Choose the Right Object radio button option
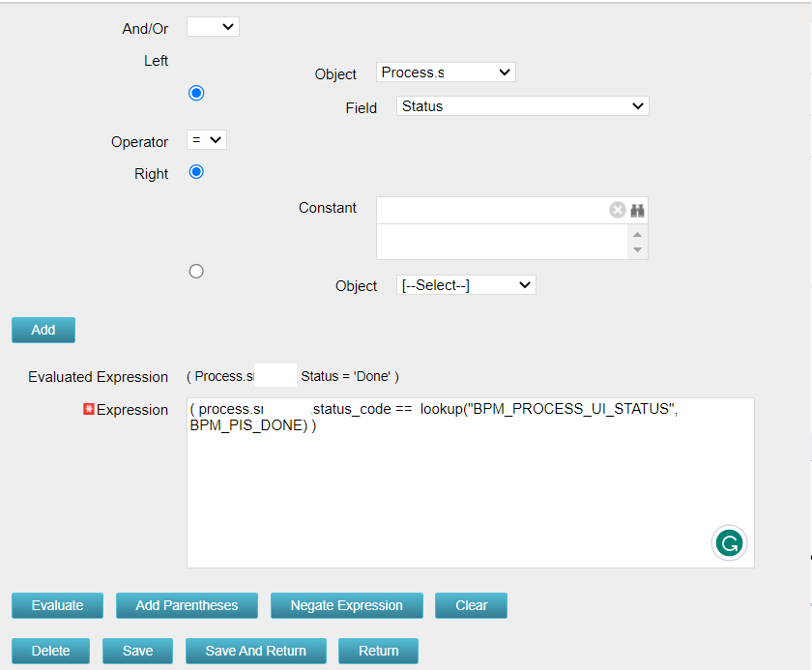This screenshot has width=812, height=670. click(196, 272)
